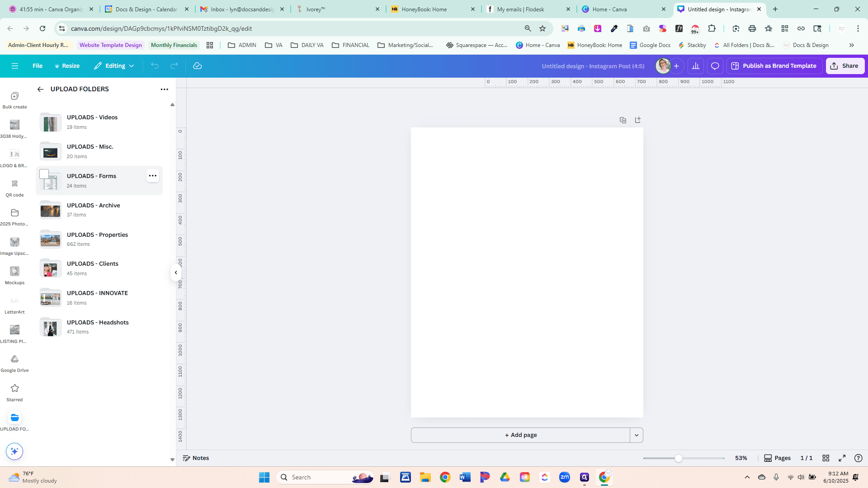Click the taskbar Search box

[x=325, y=477]
